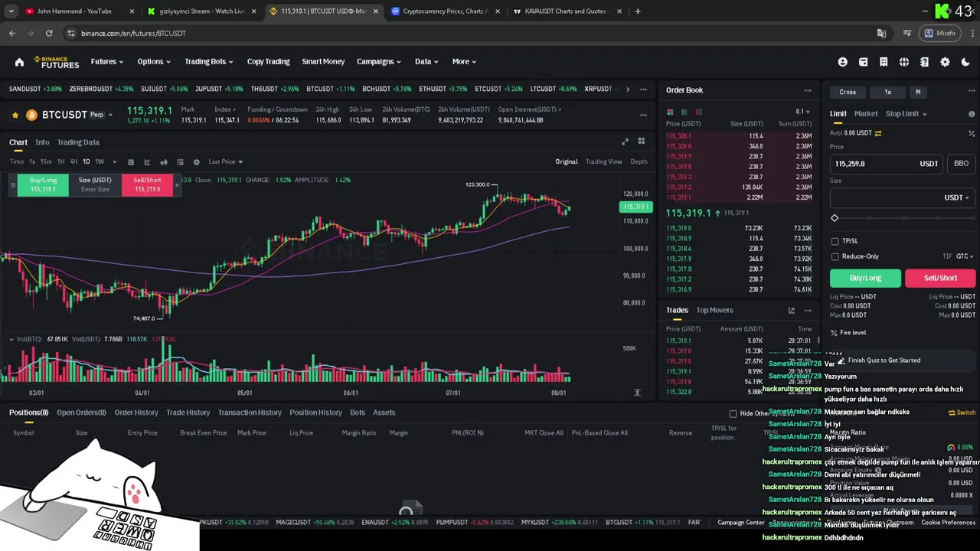Image resolution: width=980 pixels, height=551 pixels.
Task: Show order book with both sides view
Action: [x=671, y=112]
